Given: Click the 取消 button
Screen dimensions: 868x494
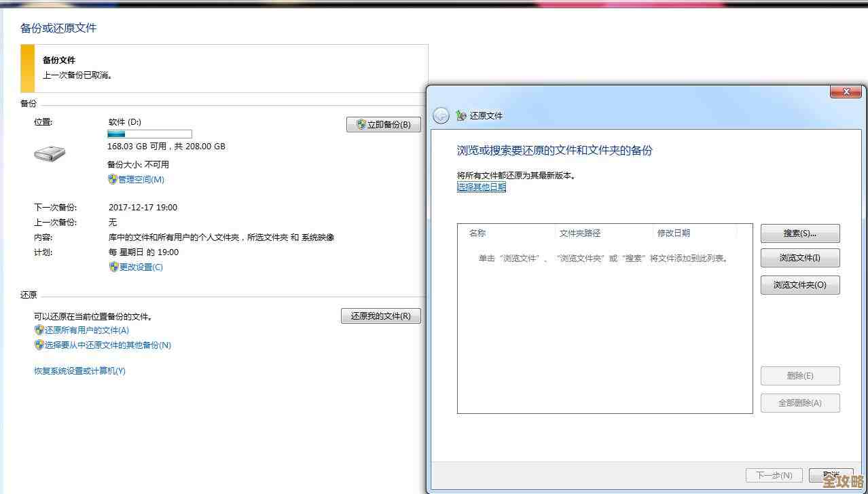Looking at the screenshot, I should coord(830,475).
